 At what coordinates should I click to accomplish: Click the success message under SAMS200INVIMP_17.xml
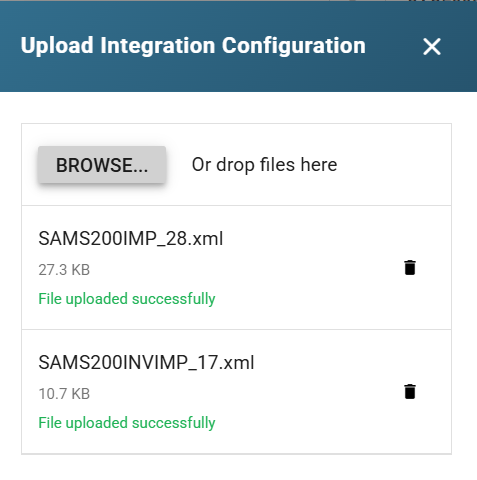[127, 423]
